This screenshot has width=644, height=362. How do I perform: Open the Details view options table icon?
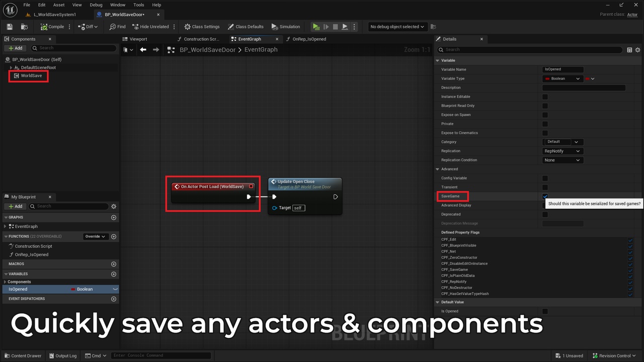coord(629,50)
